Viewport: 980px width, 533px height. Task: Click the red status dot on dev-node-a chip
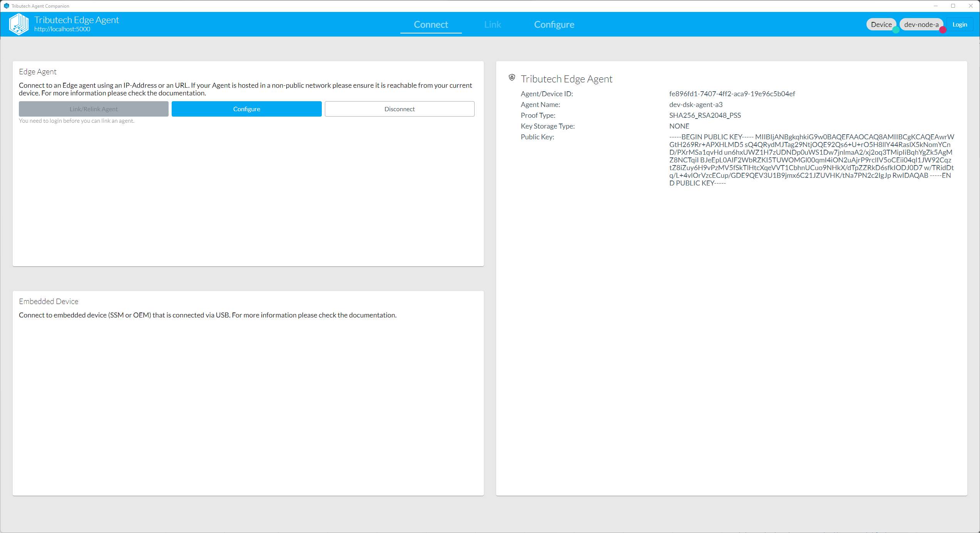pyautogui.click(x=943, y=30)
